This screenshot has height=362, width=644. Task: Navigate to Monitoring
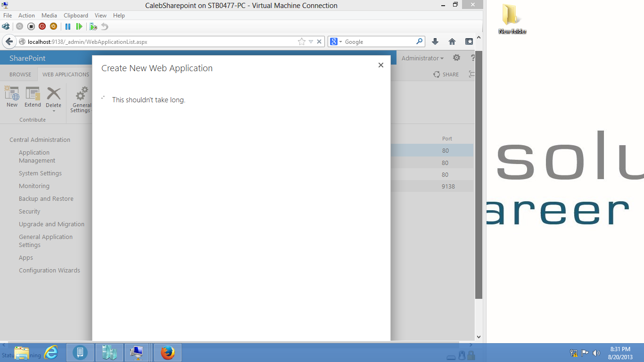tap(34, 186)
